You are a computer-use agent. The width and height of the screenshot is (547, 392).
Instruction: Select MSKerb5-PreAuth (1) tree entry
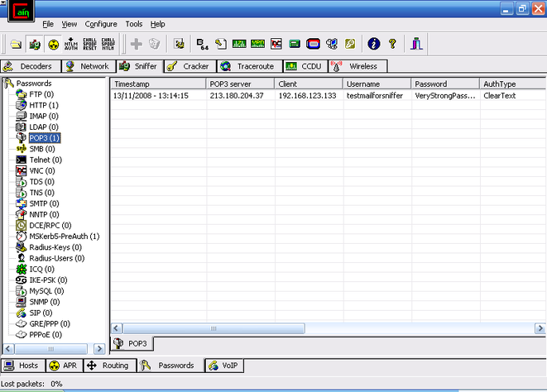pos(64,236)
